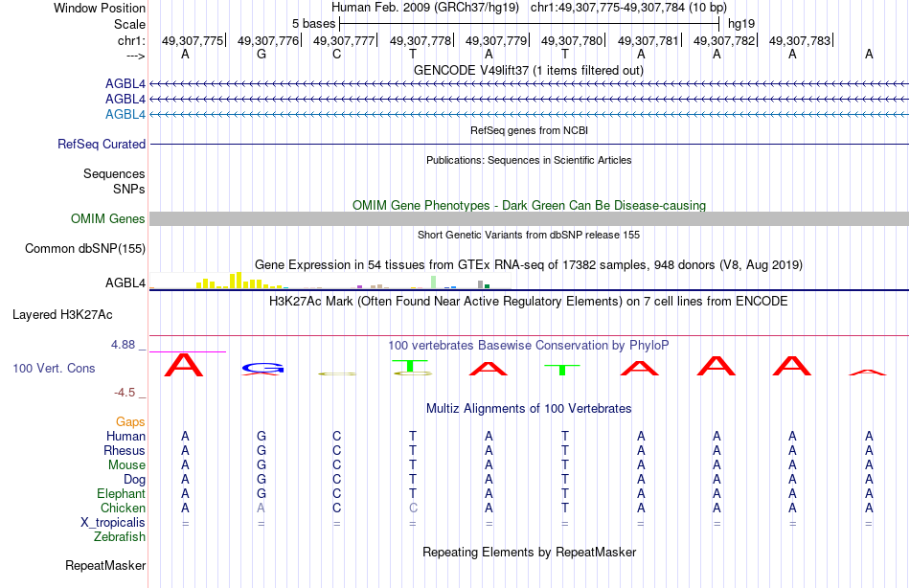Click the chr1: base position label

[131, 40]
